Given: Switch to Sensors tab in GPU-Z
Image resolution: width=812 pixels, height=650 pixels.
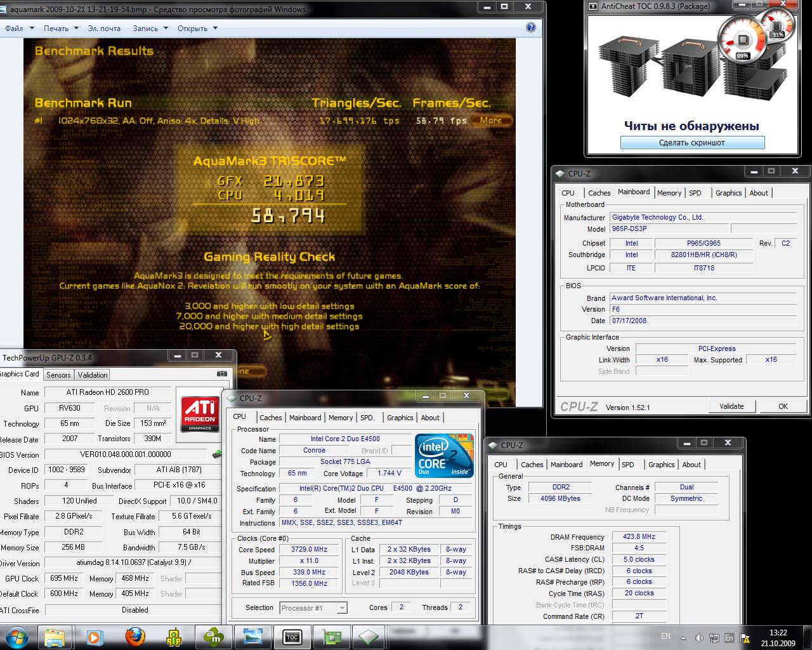Looking at the screenshot, I should pos(58,375).
